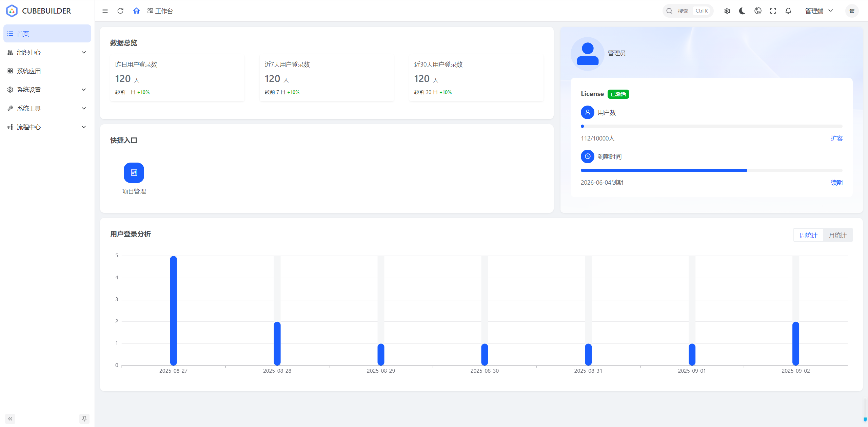Click the refresh page icon

pos(120,11)
